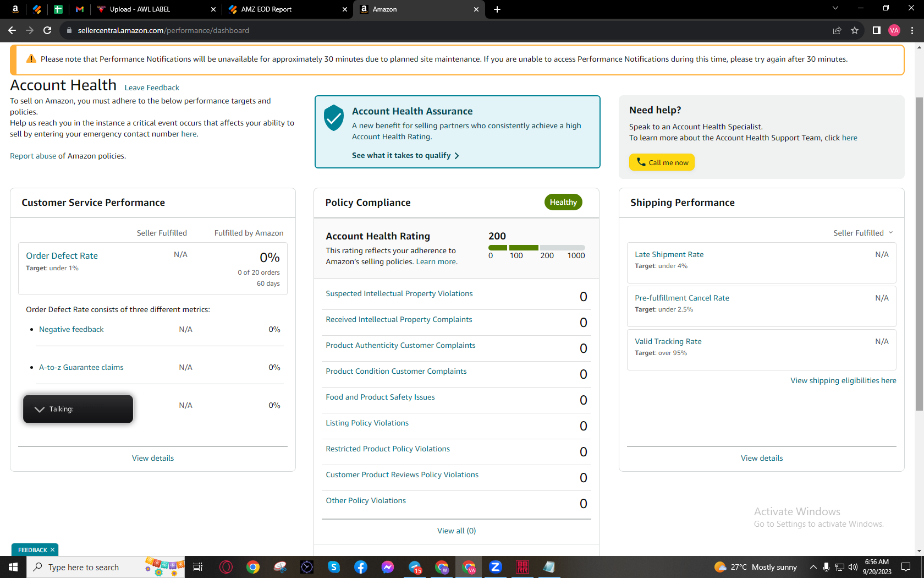Open the Chrome three-dot menu
Image resolution: width=924 pixels, height=578 pixels.
(912, 30)
